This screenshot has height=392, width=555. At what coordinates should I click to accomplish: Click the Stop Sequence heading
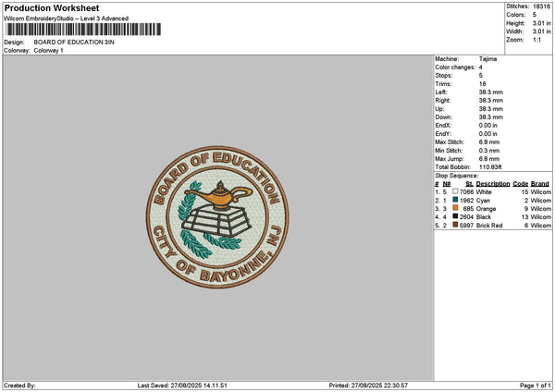(457, 176)
